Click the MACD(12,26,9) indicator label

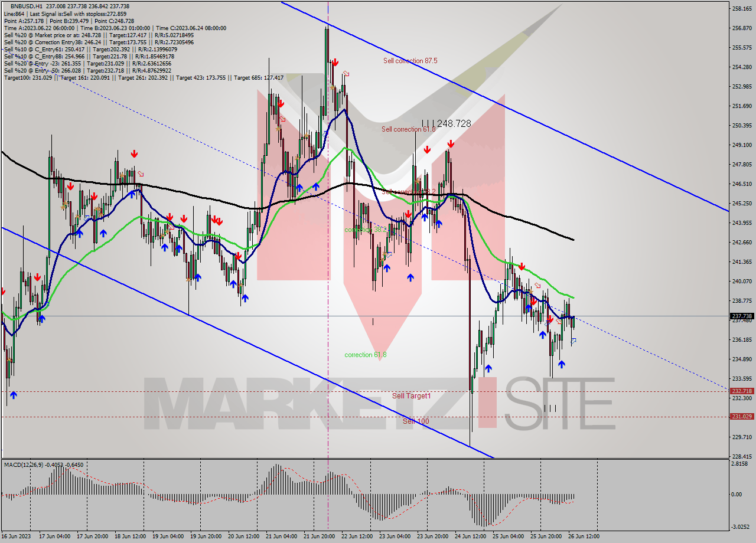pos(44,465)
